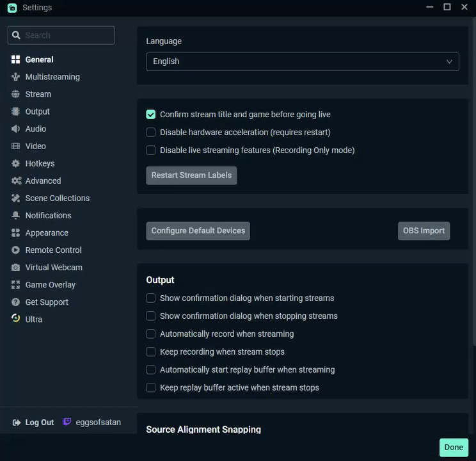Select Scene Collections in sidebar
This screenshot has height=461, width=476.
[58, 198]
